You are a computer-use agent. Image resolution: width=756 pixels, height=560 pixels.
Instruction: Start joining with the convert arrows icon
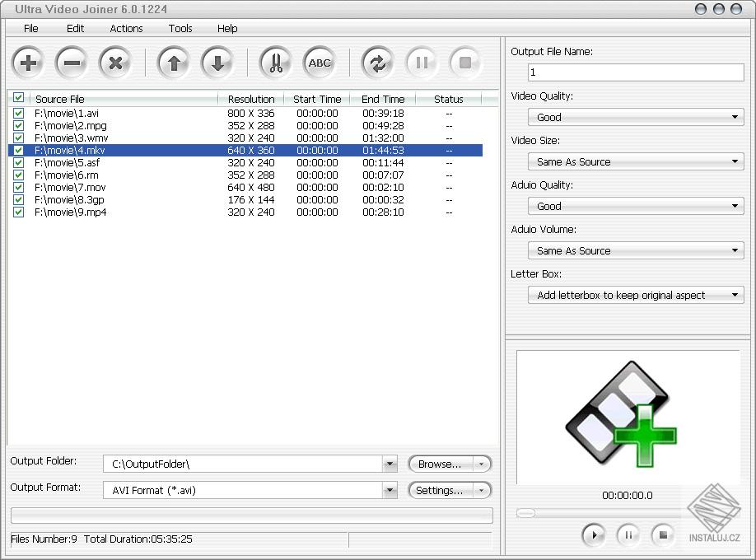click(x=377, y=63)
